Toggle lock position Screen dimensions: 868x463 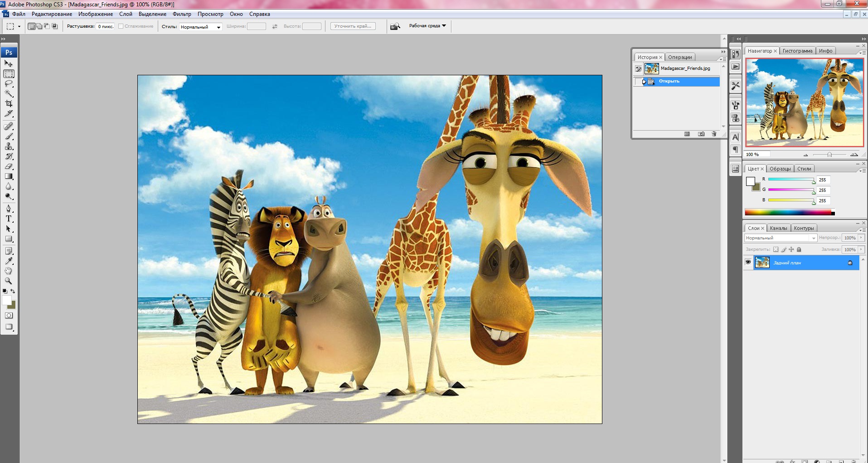click(791, 249)
